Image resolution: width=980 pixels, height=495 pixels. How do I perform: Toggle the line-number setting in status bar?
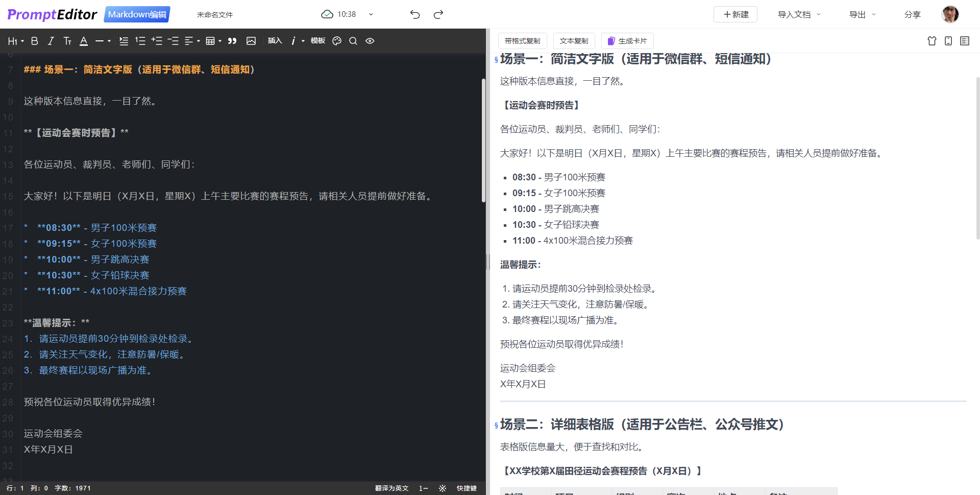pos(423,488)
